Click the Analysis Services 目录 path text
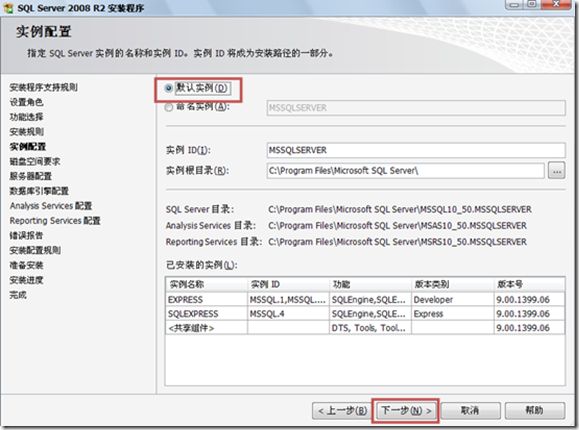Screen dimensions: 579x430 [397, 225]
